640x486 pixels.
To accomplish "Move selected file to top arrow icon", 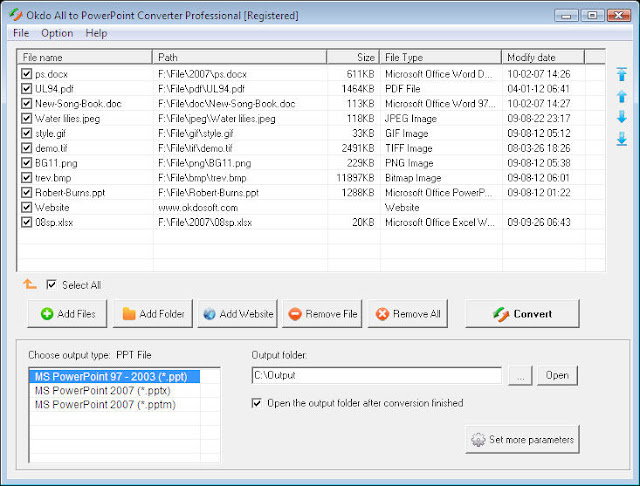I will (622, 74).
